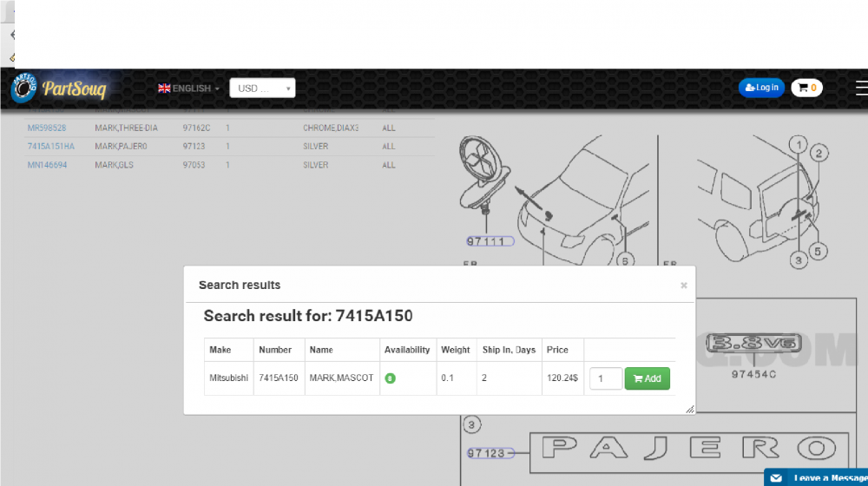Open the USD currency selector
The height and width of the screenshot is (486, 868).
coord(262,89)
